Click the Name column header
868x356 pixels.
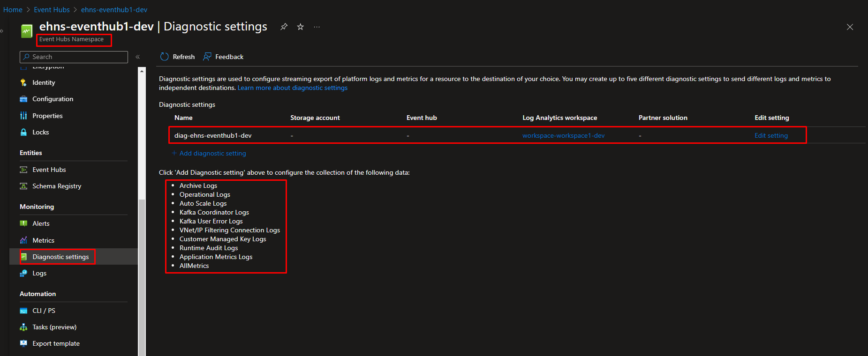click(183, 118)
